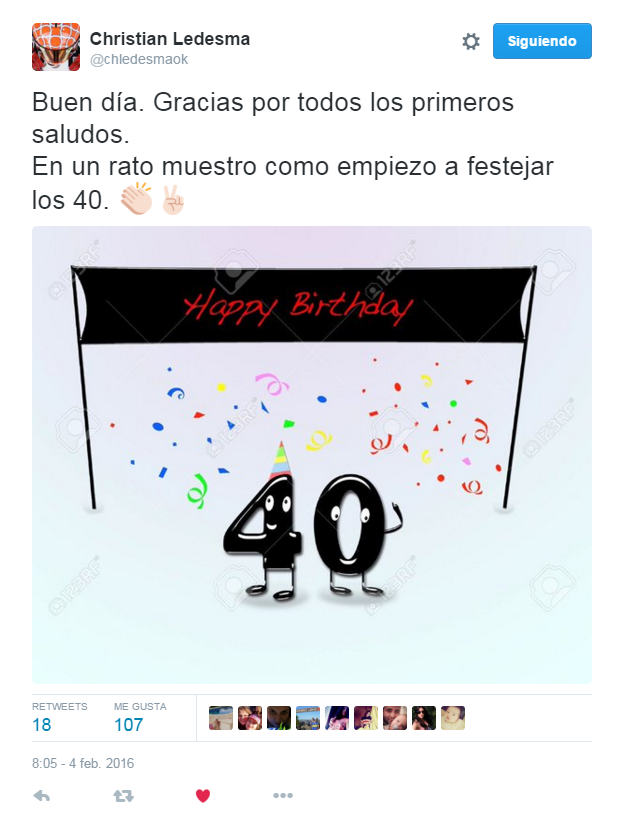Click the reply arrow icon

42,796
